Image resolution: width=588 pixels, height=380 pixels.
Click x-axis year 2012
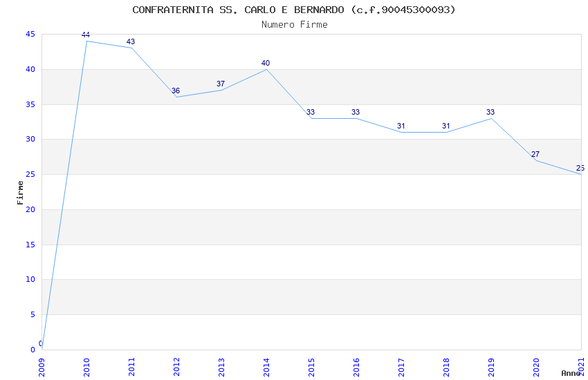[176, 368]
